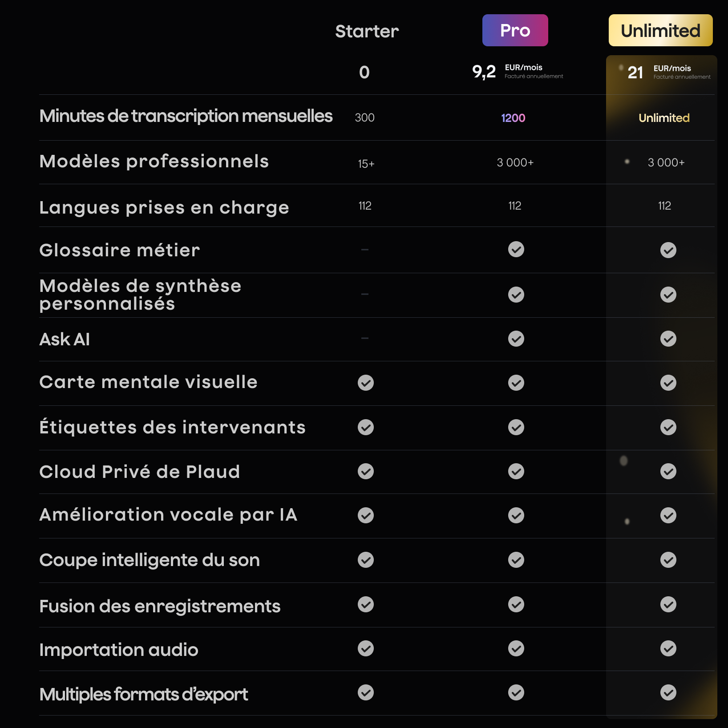Click Unlimited checkmark for Ask AI
Viewport: 728px width, 728px height.
668,339
